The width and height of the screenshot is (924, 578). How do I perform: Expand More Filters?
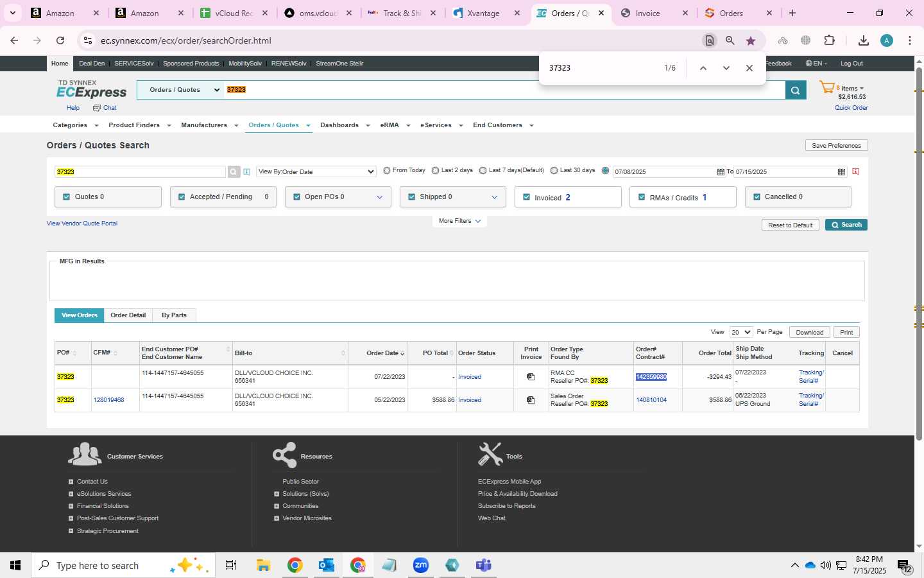click(x=459, y=221)
